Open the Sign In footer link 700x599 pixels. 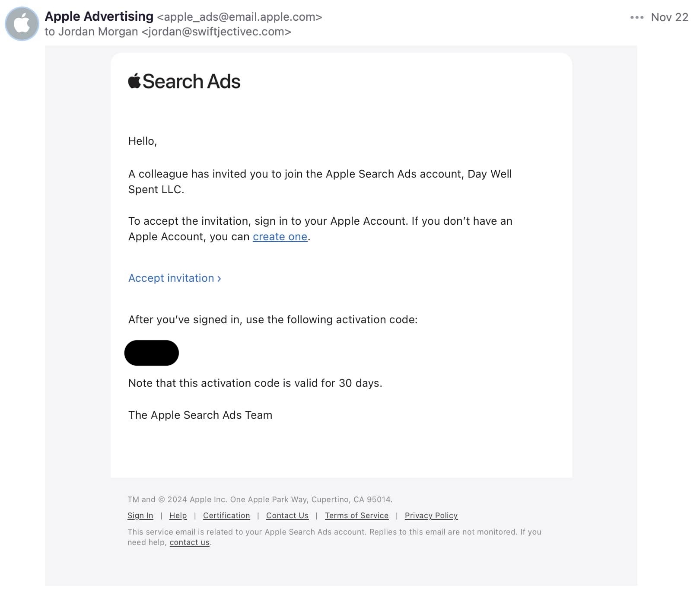pyautogui.click(x=140, y=516)
